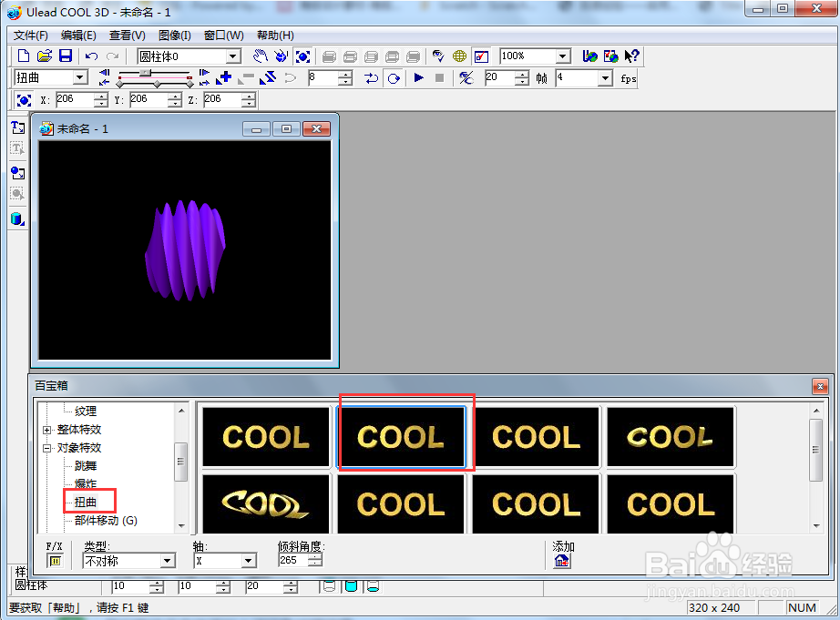Open the object list dropdown showing 圆柱体0
This screenshot has height=620, width=840.
(232, 56)
